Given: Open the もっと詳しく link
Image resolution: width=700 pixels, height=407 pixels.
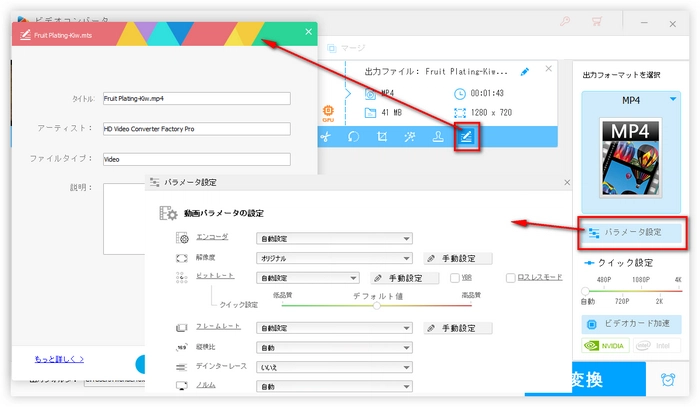Looking at the screenshot, I should [x=59, y=358].
